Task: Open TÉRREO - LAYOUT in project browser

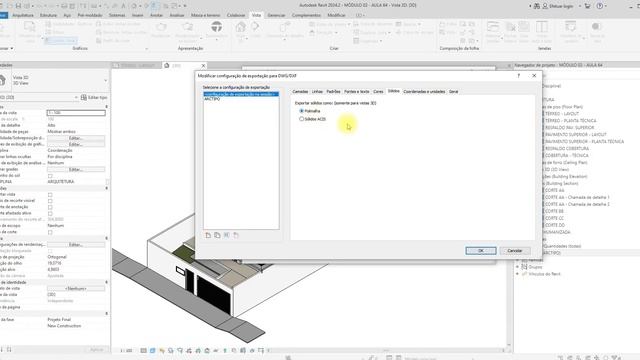Action: pos(562,114)
